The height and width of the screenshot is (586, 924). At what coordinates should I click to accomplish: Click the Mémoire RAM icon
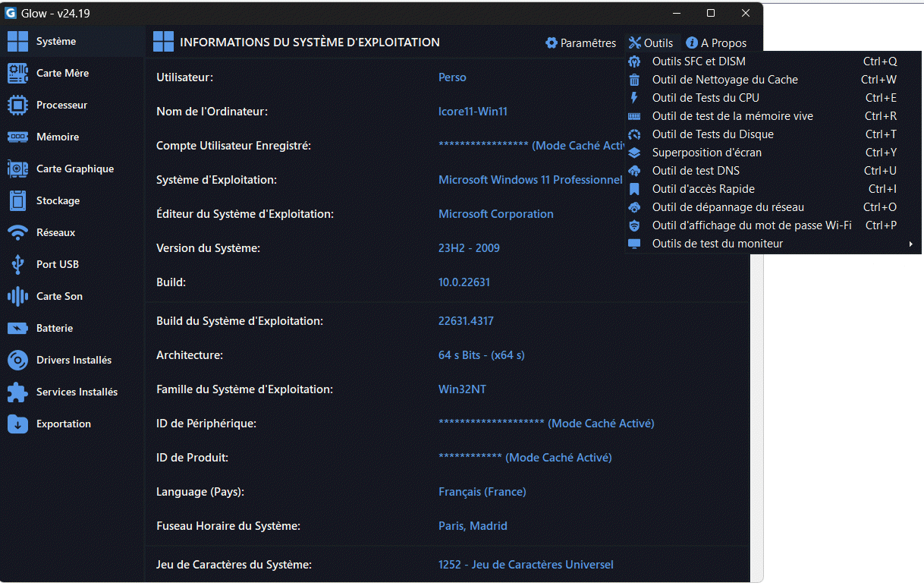click(x=17, y=137)
